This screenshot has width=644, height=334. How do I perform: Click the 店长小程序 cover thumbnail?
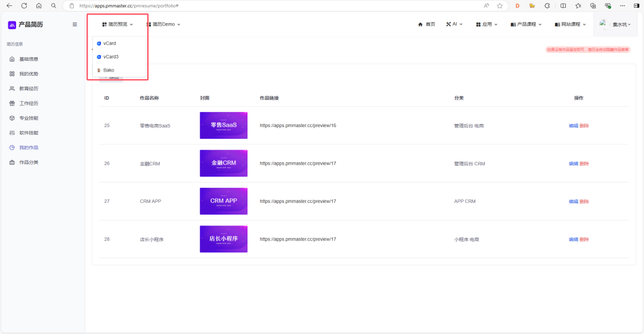pyautogui.click(x=224, y=239)
